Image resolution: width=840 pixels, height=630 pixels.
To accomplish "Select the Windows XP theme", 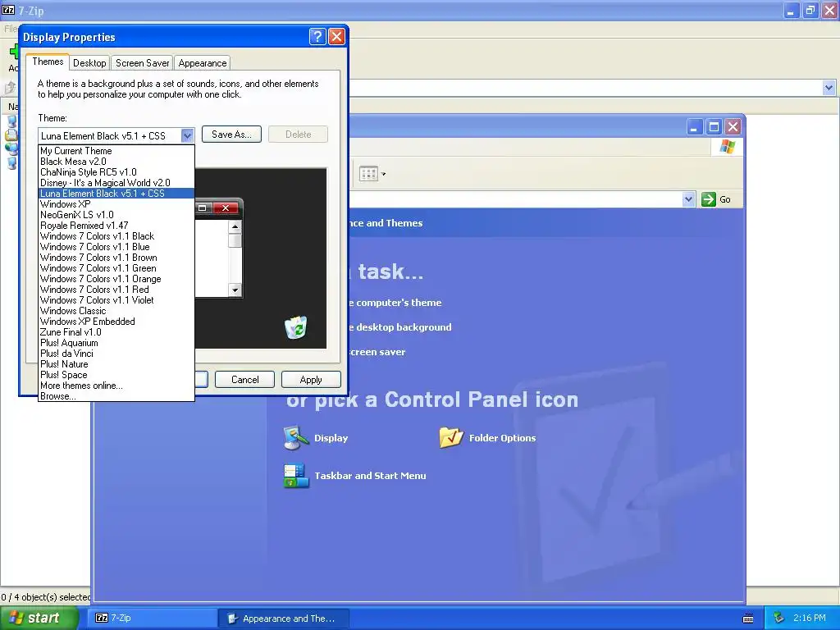I will [x=116, y=204].
